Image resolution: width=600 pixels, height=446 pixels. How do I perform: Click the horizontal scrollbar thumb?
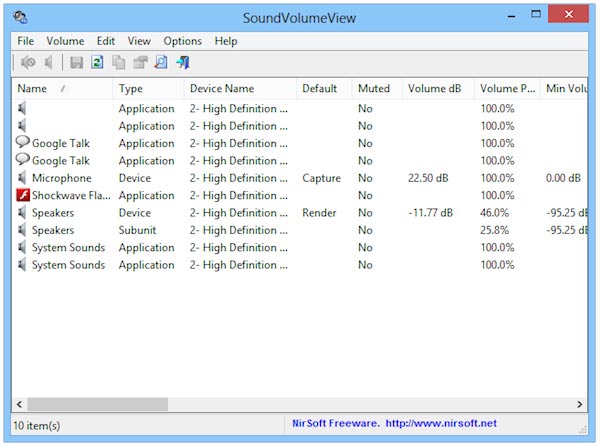[98, 404]
